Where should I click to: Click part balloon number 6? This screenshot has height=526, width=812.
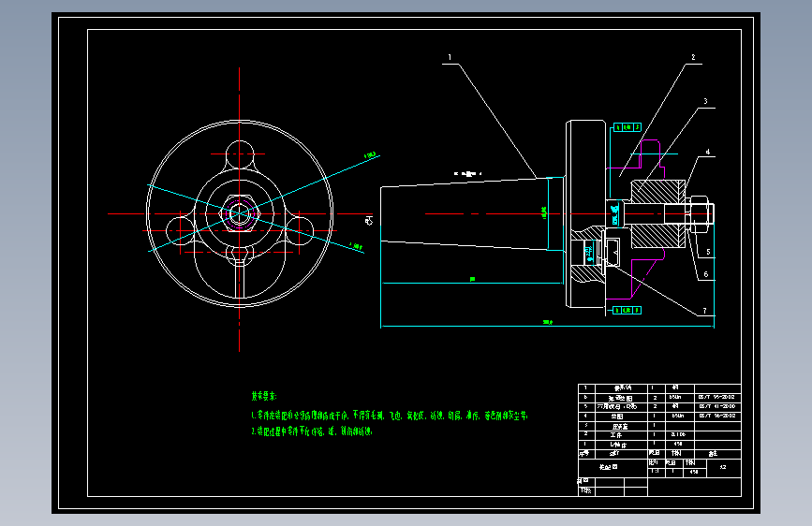[706, 274]
